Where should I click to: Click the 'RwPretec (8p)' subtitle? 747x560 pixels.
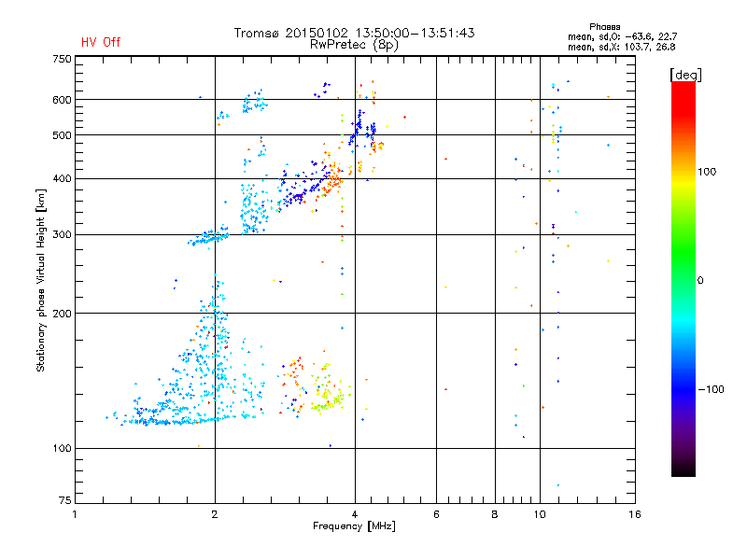point(354,45)
